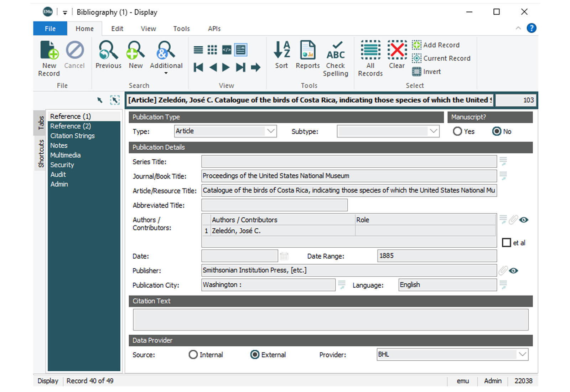Viewport: 570px width, 392px height.
Task: Go to the last record
Action: coord(240,67)
